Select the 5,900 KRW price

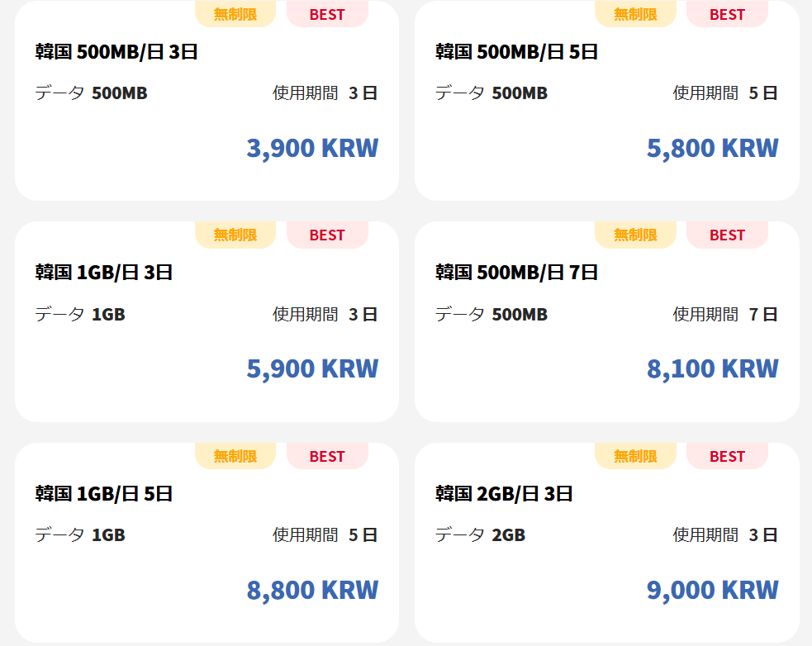pos(312,368)
